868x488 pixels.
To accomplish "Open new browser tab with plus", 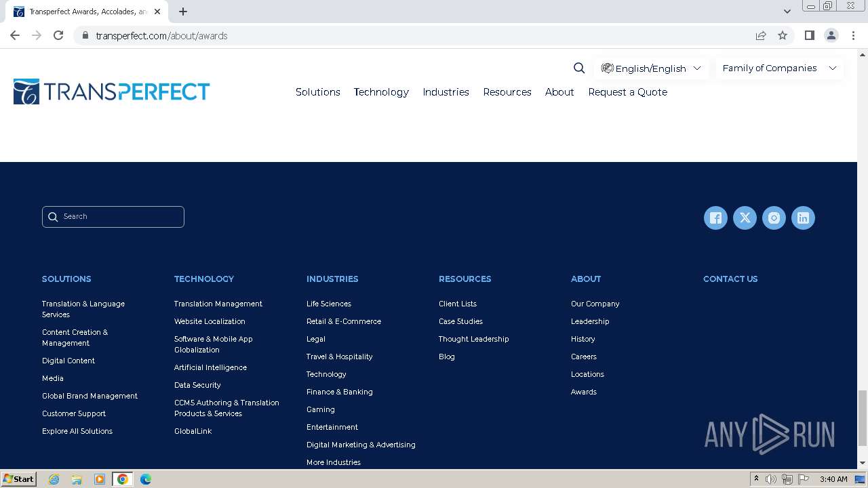I will 183,12.
